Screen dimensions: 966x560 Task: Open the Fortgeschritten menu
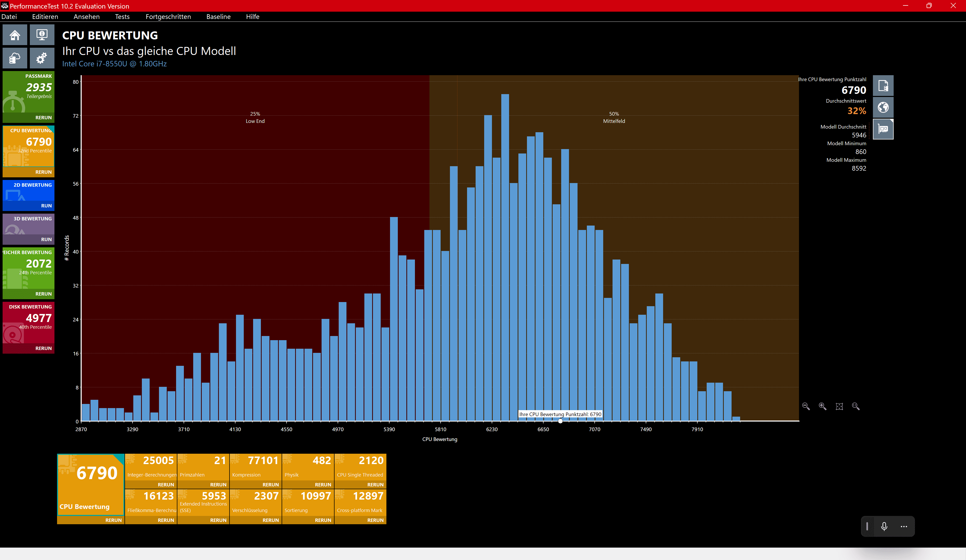click(x=168, y=17)
